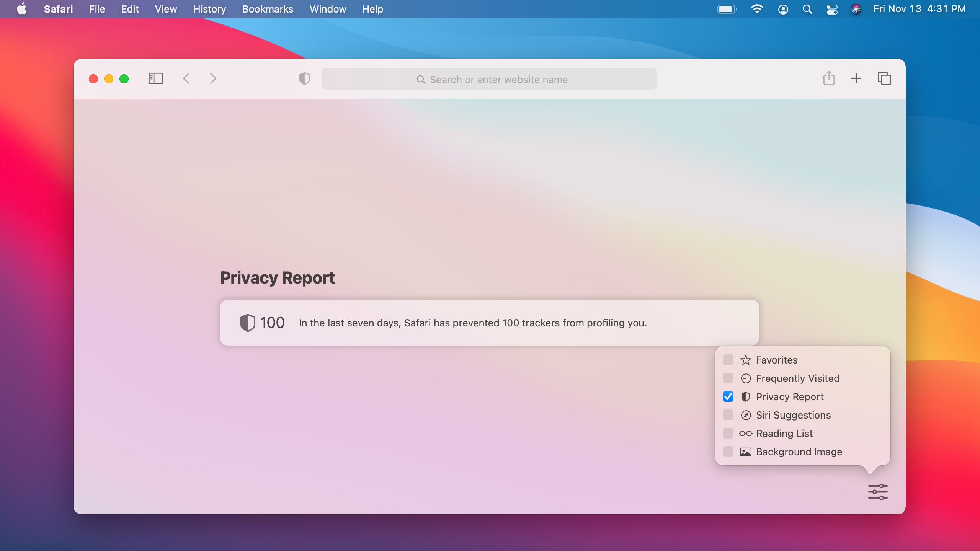Enable the Frequently Visited checkbox
The height and width of the screenshot is (551, 980).
point(728,378)
